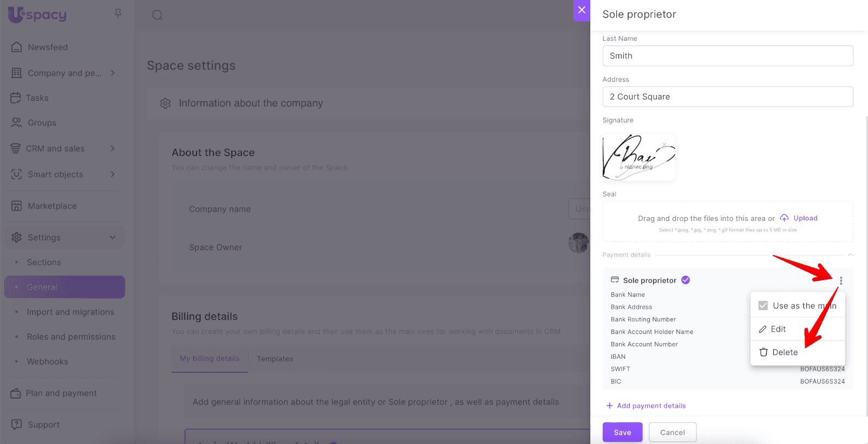Expand the CRM and sales chevron
868x444 pixels.
[x=113, y=148]
